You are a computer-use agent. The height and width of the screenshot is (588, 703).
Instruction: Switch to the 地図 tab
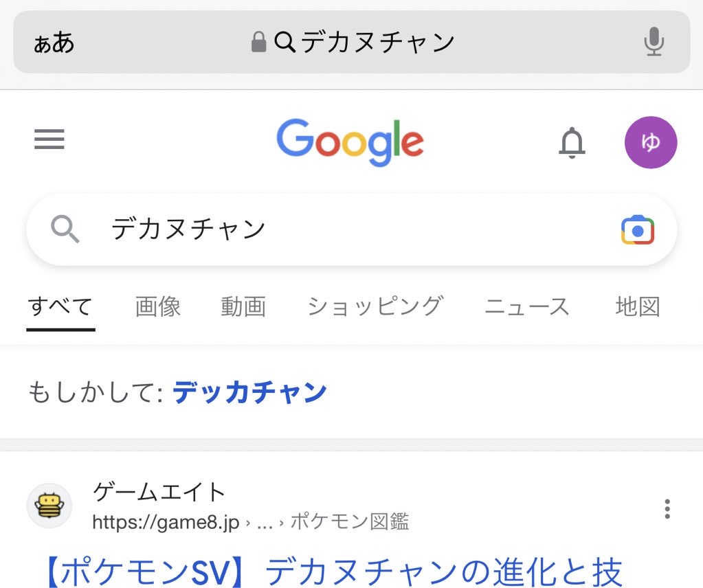pyautogui.click(x=638, y=308)
